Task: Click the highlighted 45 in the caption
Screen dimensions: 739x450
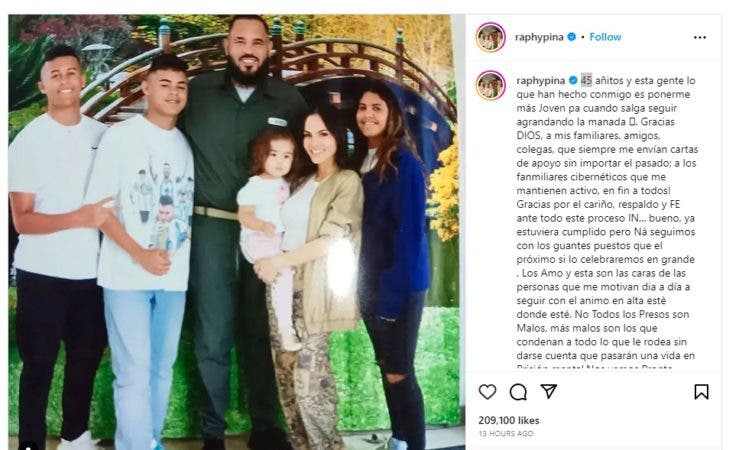Action: click(586, 80)
